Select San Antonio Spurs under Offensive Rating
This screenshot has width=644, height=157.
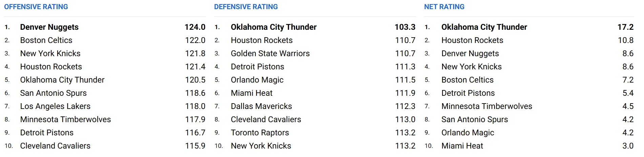54,93
